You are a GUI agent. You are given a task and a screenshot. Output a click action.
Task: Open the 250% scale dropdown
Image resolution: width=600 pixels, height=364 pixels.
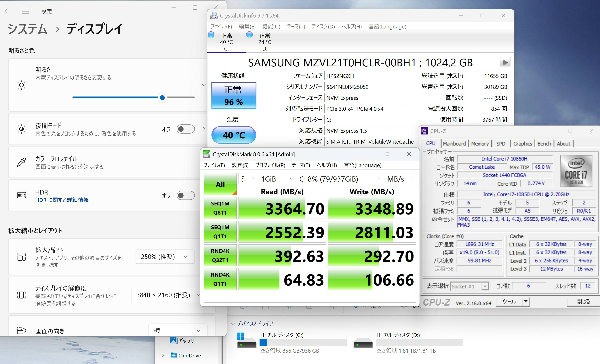[165, 257]
